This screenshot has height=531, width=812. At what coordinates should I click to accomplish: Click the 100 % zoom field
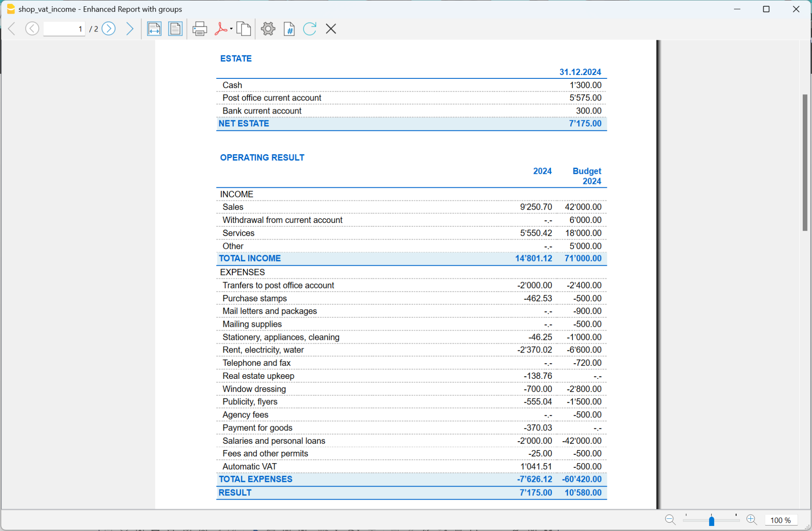tap(780, 520)
